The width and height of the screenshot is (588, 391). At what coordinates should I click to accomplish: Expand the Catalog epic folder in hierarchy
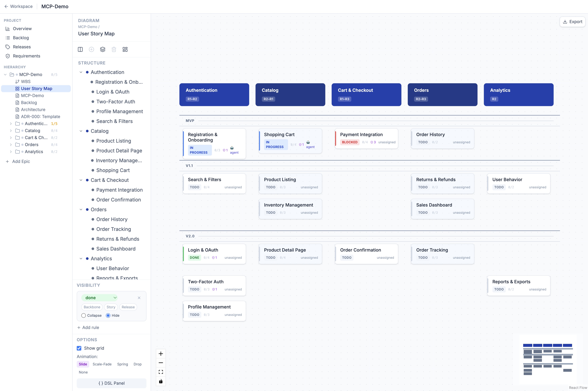click(x=11, y=131)
